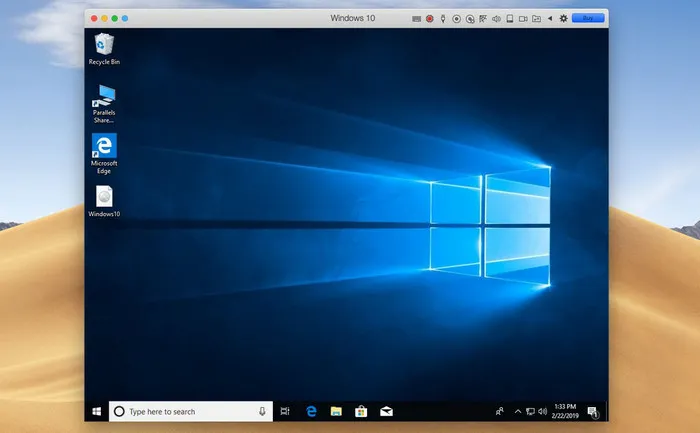Open the Action Center notification icon

[593, 412]
